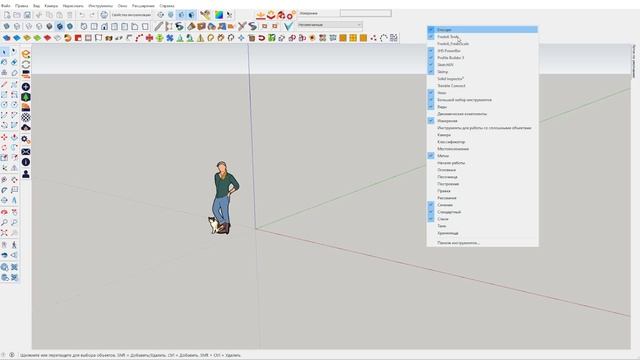Viewport: 640px width, 360px height.
Task: Click the rainbow gradient square toolbar icon
Action: click(219, 15)
